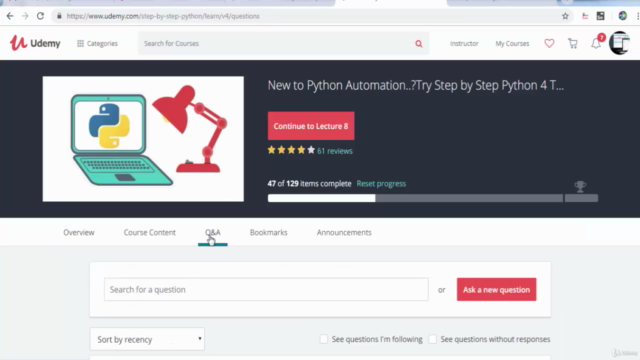The height and width of the screenshot is (360, 640).
Task: Click the star rating row
Action: point(291,150)
